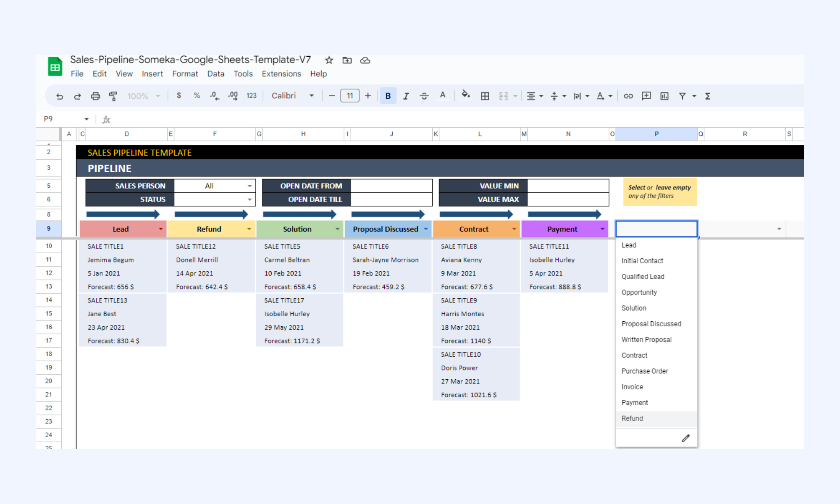Viewport: 840px width, 504px height.
Task: Click the Functions sigma icon
Action: [708, 96]
